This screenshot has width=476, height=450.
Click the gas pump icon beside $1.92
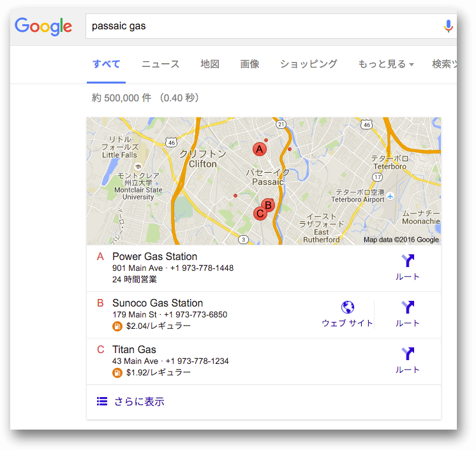117,373
